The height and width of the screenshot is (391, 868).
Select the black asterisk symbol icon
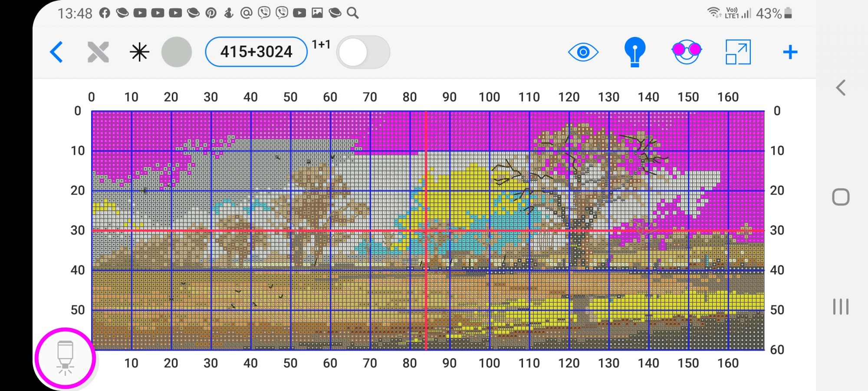[139, 52]
